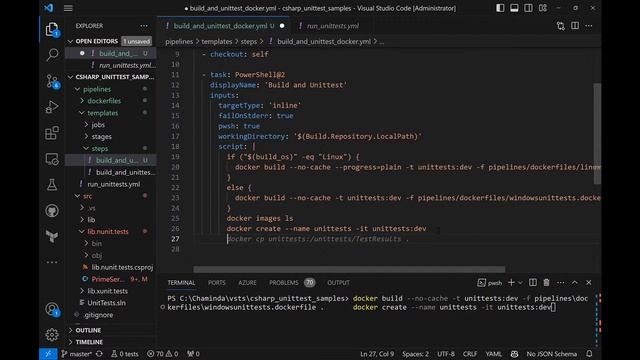This screenshot has height=360, width=640.
Task: Select Ports panel tab
Action: (216, 282)
